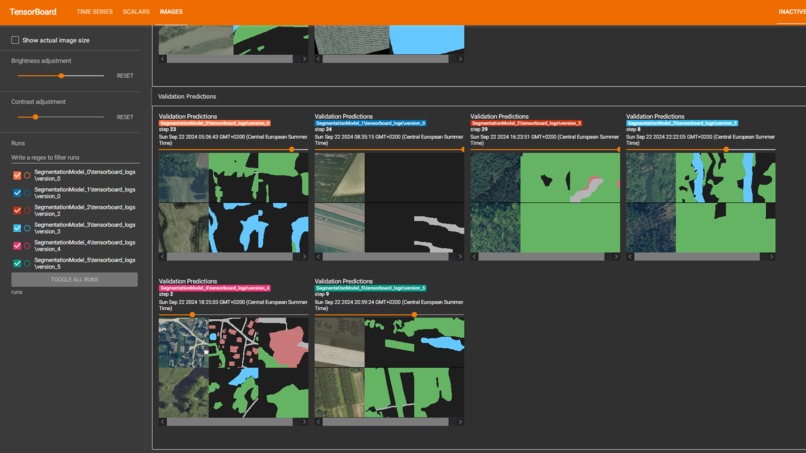The height and width of the screenshot is (453, 806).
Task: Open the Inactive plugins dropdown
Action: (792, 11)
